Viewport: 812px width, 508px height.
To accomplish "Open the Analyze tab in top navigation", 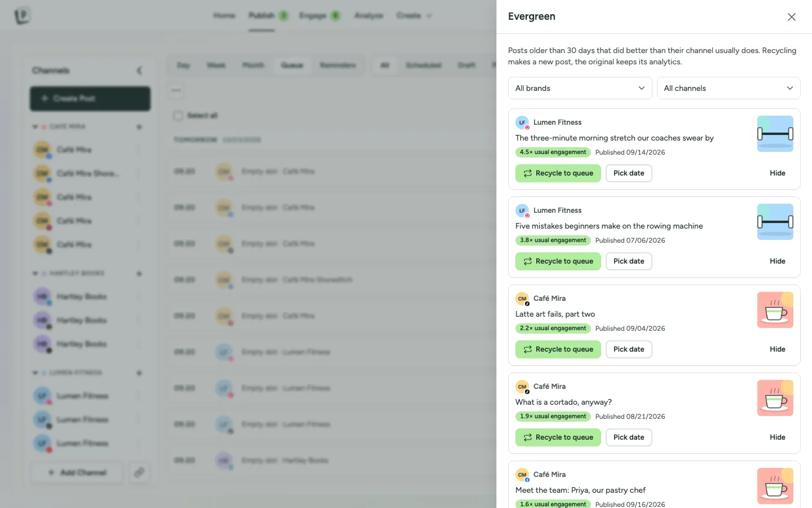I will tap(369, 15).
